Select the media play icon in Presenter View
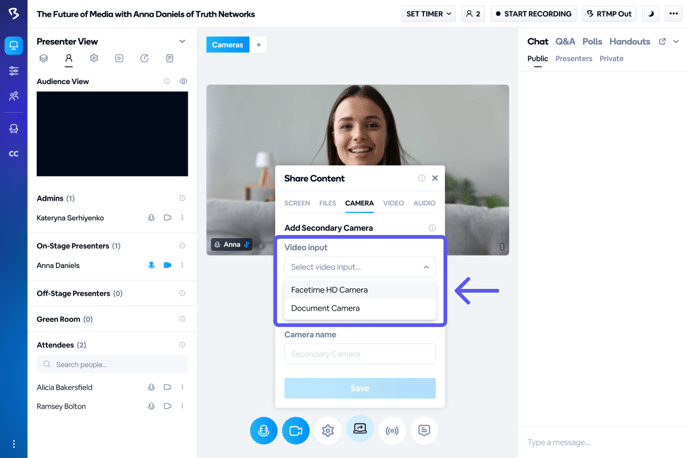 click(119, 58)
